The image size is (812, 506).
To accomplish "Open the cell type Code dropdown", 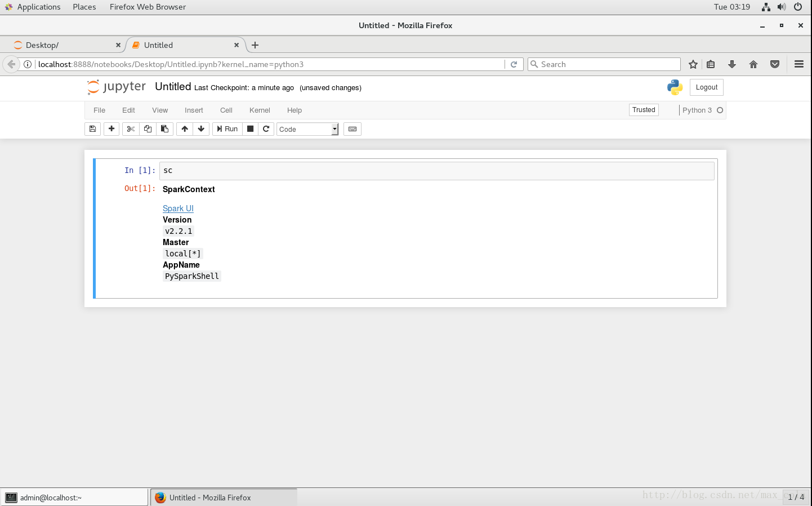I will pos(307,129).
